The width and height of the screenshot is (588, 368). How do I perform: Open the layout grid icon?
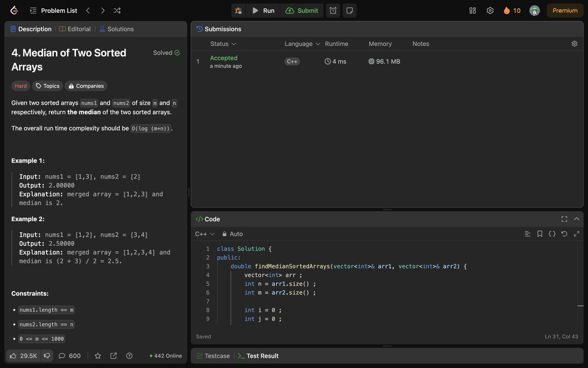tap(473, 10)
